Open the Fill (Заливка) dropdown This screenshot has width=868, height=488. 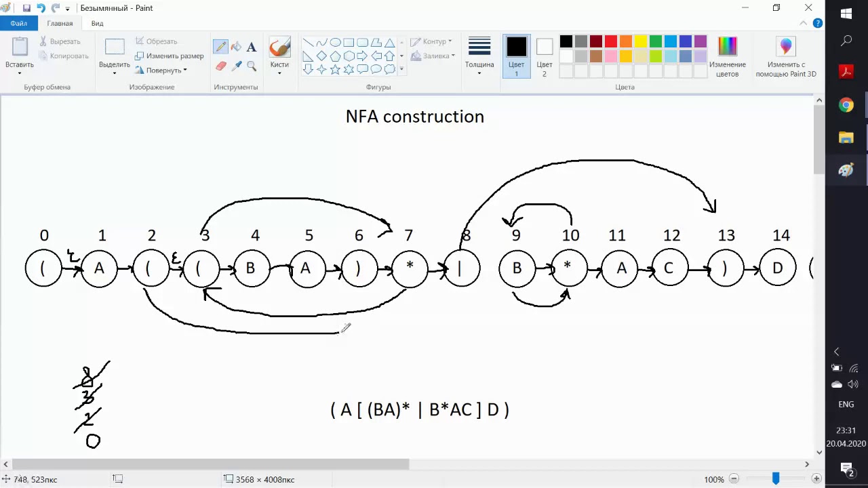433,56
